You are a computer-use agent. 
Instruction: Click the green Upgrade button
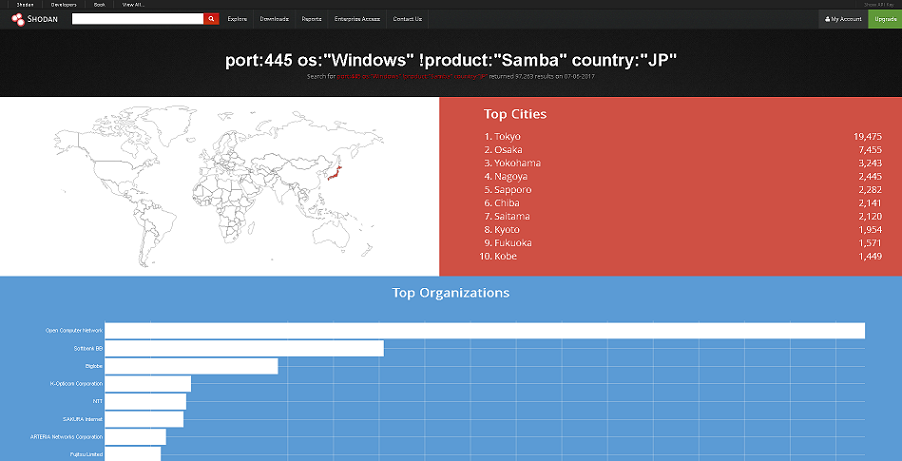click(885, 19)
